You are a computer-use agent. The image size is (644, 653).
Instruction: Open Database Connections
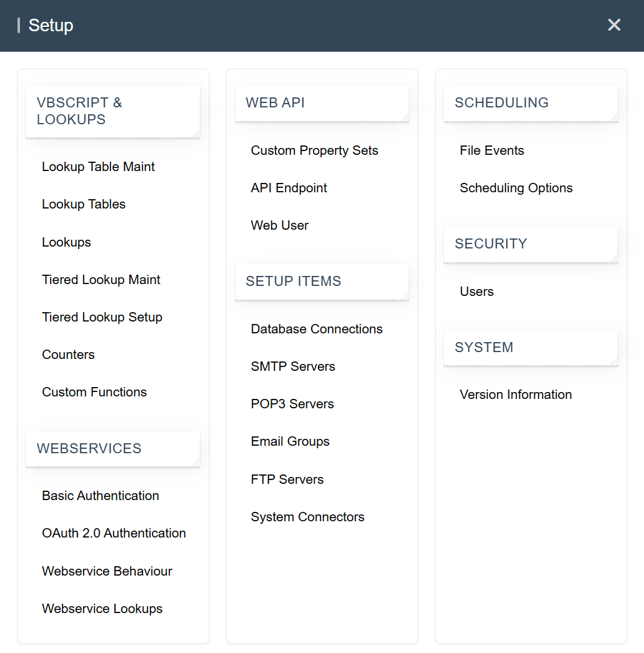[317, 329]
